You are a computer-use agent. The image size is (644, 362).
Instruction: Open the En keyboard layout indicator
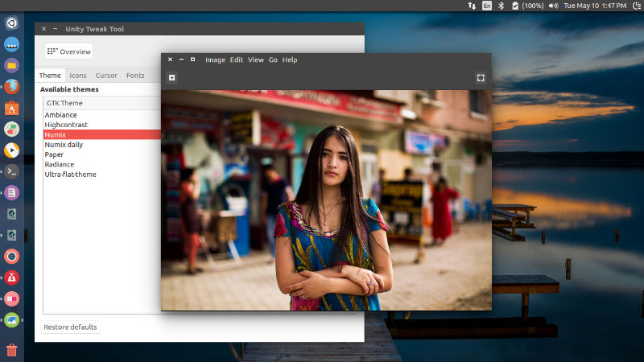486,6
